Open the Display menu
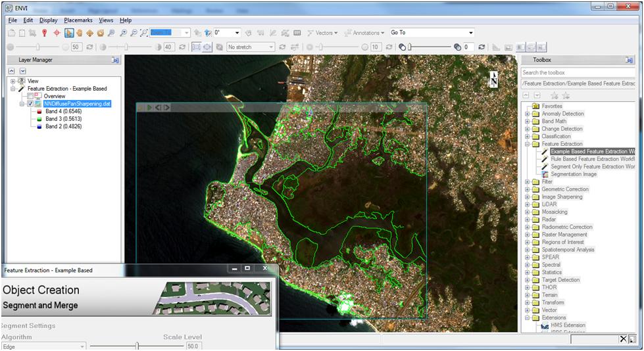Viewport: 644px width, 351px height. [48, 20]
